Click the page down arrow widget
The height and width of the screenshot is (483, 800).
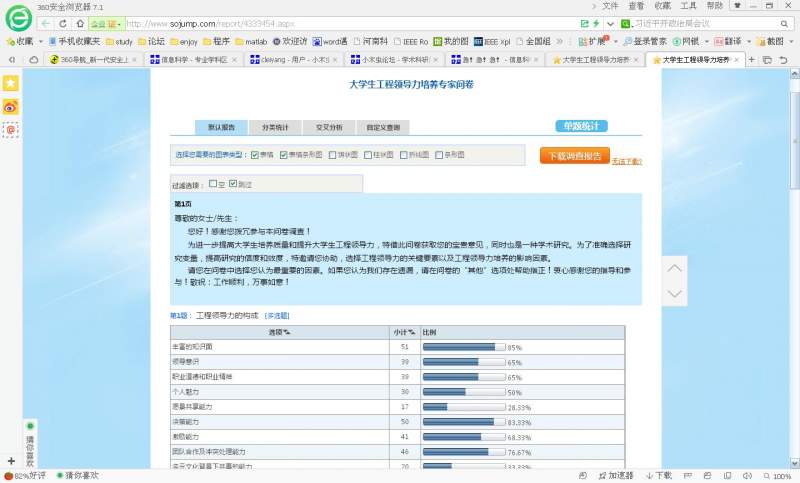(x=674, y=294)
